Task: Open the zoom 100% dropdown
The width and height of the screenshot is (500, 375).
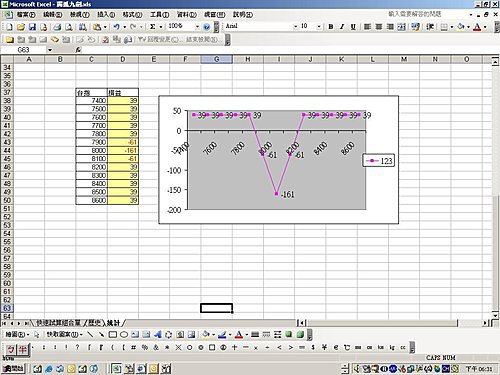Action: [x=197, y=27]
